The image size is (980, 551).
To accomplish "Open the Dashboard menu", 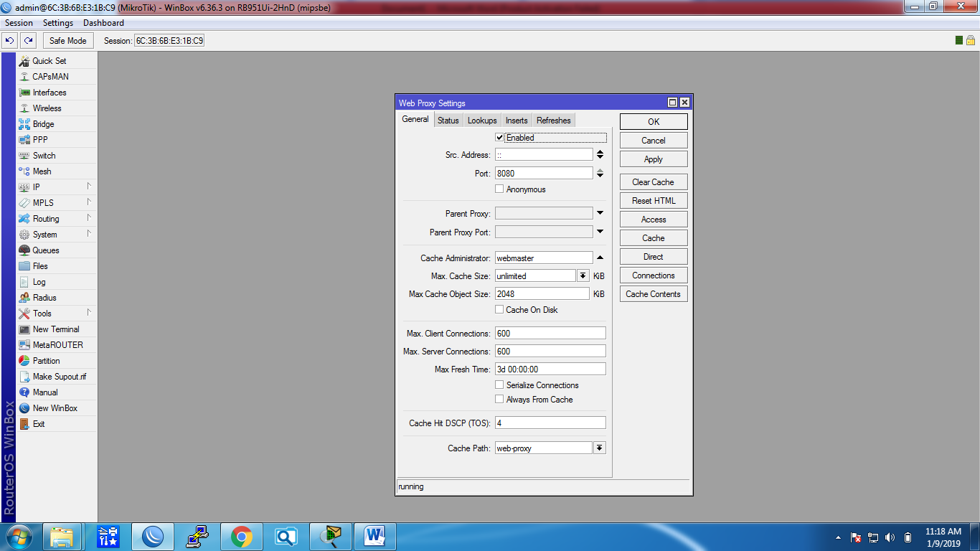I will [x=103, y=23].
